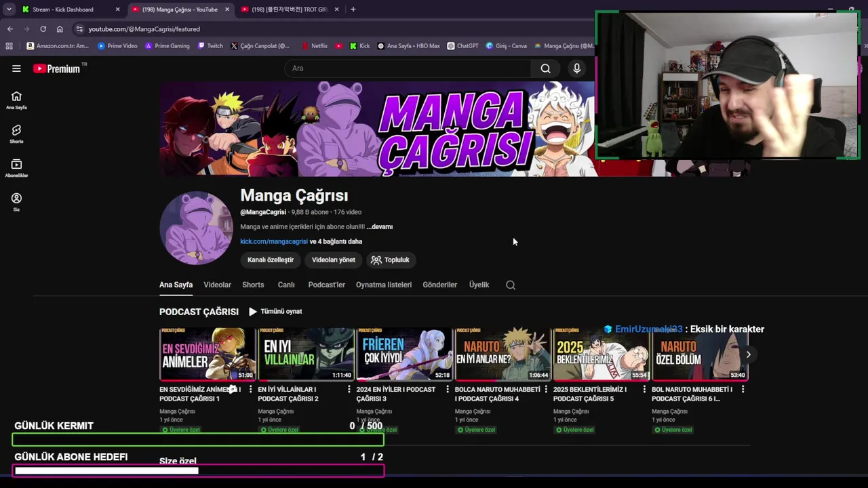This screenshot has width=868, height=488.
Task: Open PODCAST ÇAĞRISI playlist title
Action: (x=199, y=312)
